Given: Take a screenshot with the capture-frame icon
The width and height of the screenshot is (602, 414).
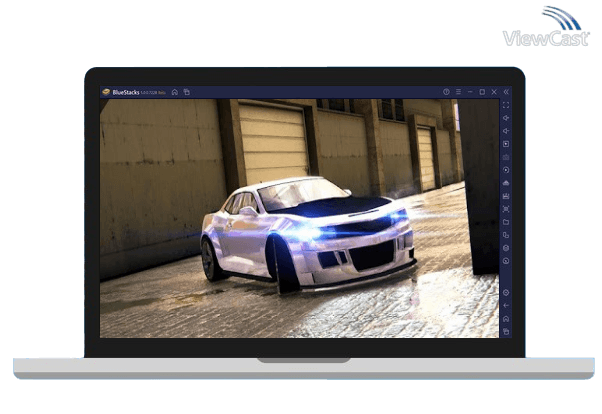Looking at the screenshot, I should (506, 209).
